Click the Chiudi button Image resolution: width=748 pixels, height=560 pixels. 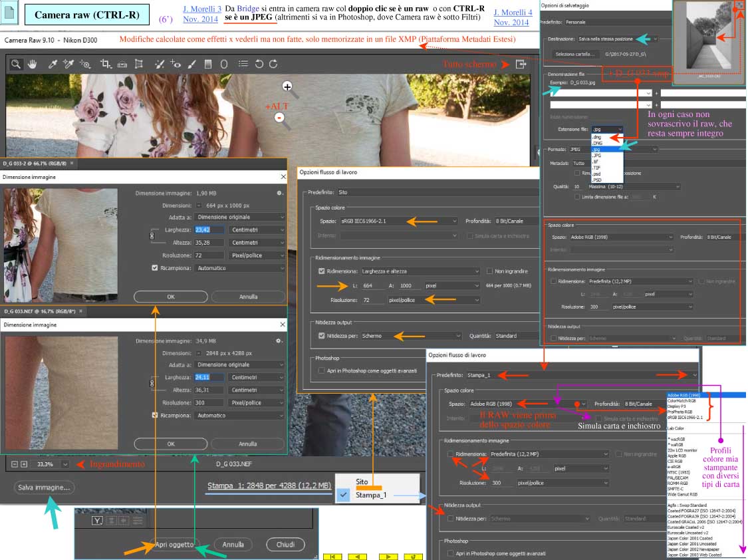[x=285, y=545]
